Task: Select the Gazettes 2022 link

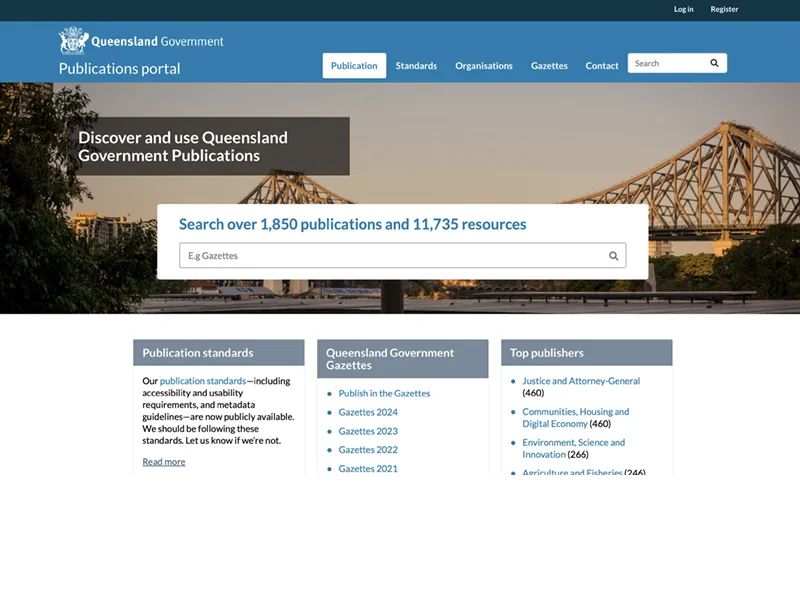Action: pyautogui.click(x=368, y=450)
